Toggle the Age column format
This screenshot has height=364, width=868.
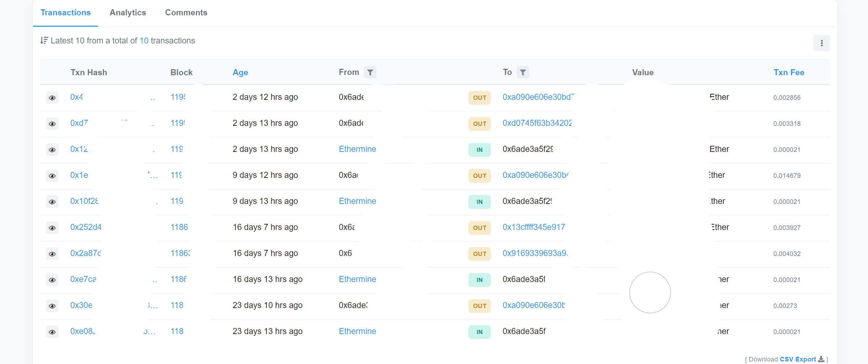[240, 72]
